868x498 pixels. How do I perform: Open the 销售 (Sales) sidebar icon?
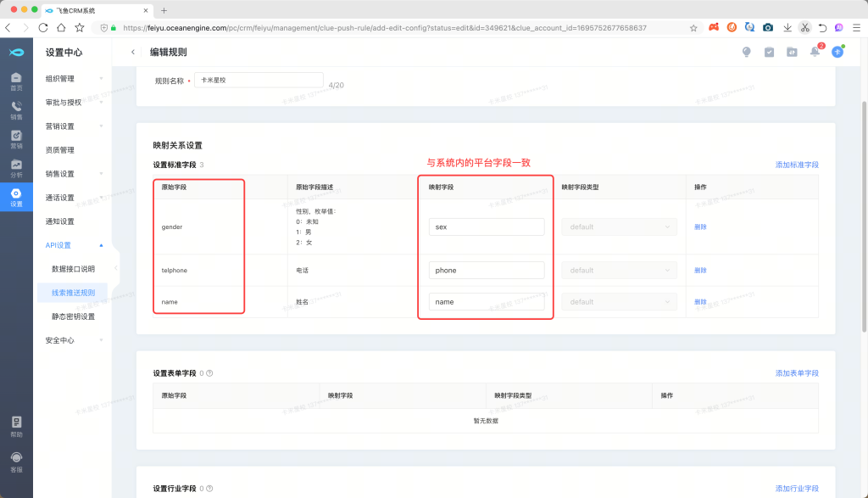tap(16, 110)
